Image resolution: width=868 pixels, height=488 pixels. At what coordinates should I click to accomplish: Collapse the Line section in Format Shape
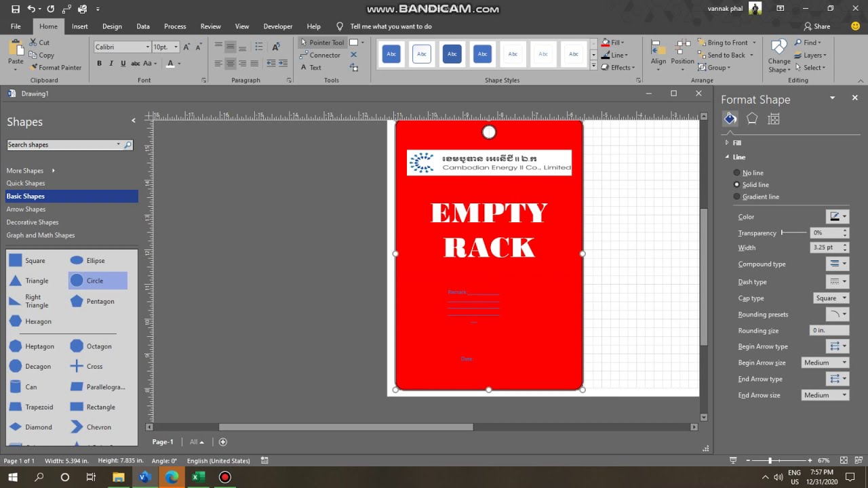pos(727,157)
